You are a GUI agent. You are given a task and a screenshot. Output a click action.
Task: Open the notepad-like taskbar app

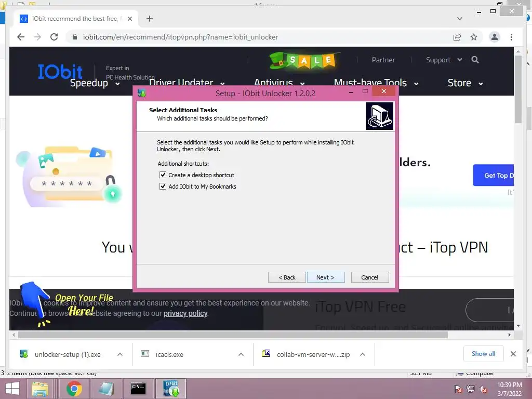point(106,389)
